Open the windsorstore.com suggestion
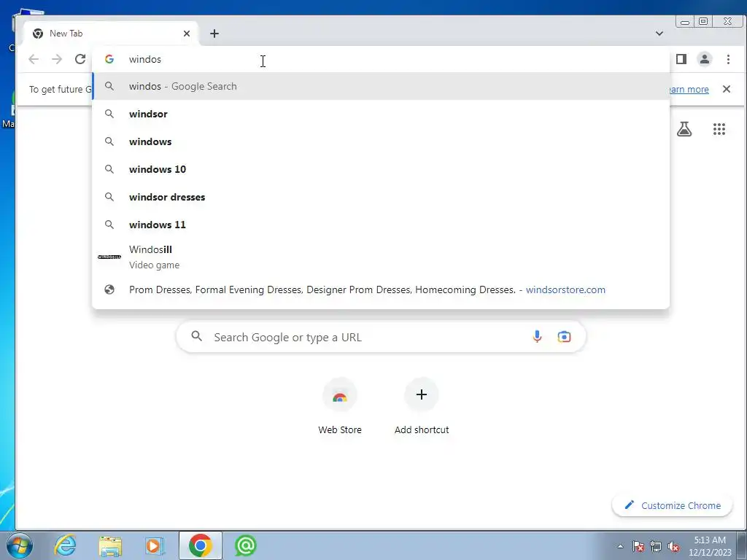The height and width of the screenshot is (560, 747). (381, 289)
